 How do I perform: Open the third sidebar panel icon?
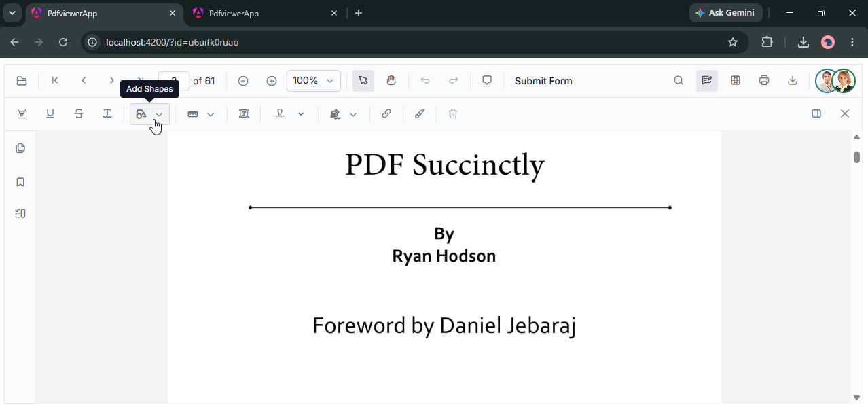(x=20, y=213)
